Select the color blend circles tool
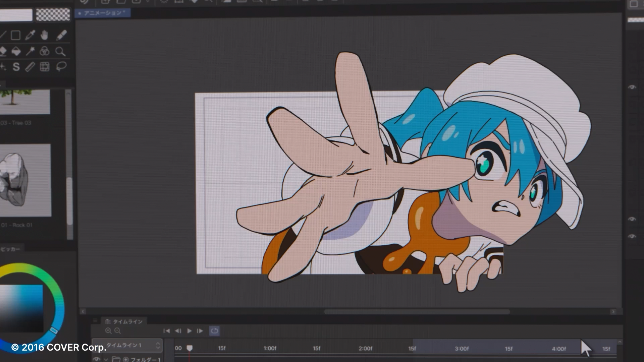 click(44, 51)
